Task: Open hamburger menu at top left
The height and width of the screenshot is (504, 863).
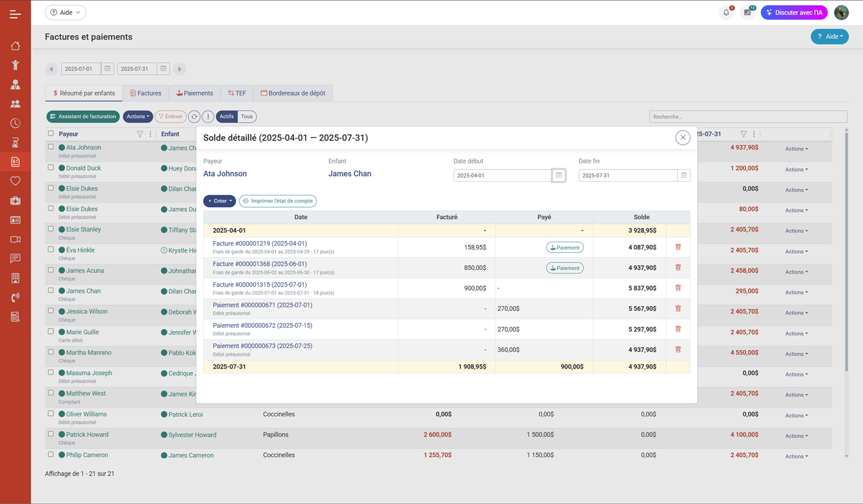Action: click(15, 14)
